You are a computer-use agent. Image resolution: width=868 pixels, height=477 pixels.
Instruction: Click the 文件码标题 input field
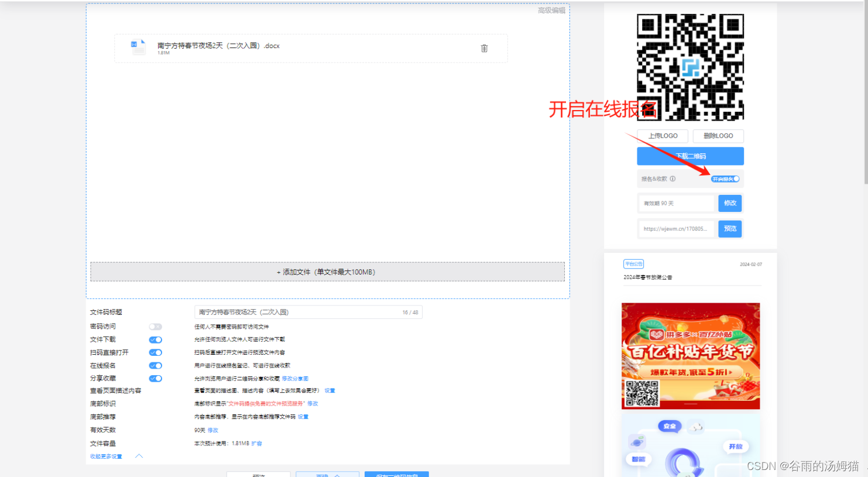[308, 312]
